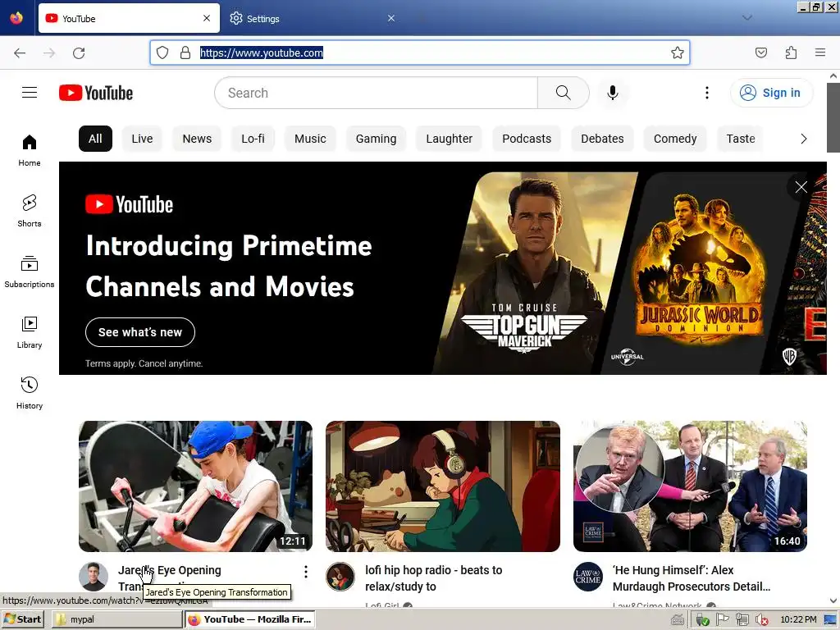The image size is (840, 630).
Task: Click Law & Crime channel avatar
Action: pyautogui.click(x=587, y=577)
